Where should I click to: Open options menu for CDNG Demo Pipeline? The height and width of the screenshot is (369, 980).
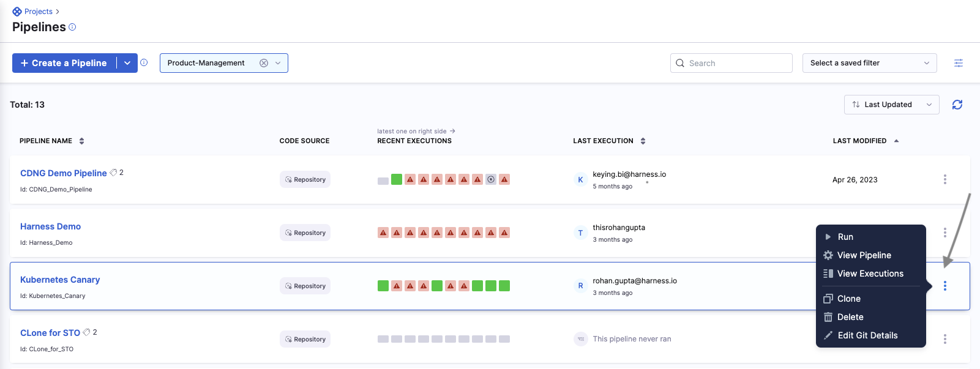944,179
